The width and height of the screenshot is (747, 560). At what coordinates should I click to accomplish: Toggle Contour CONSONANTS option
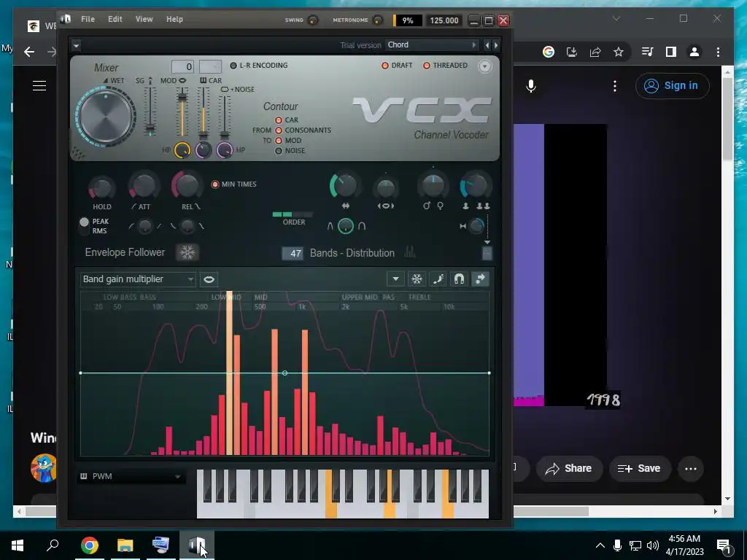coord(303,130)
